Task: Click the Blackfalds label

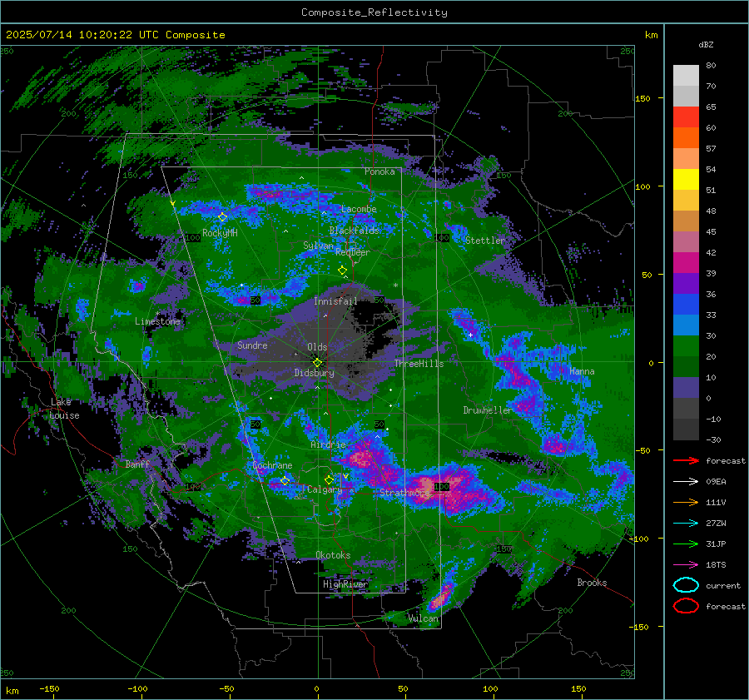Action: 354,231
